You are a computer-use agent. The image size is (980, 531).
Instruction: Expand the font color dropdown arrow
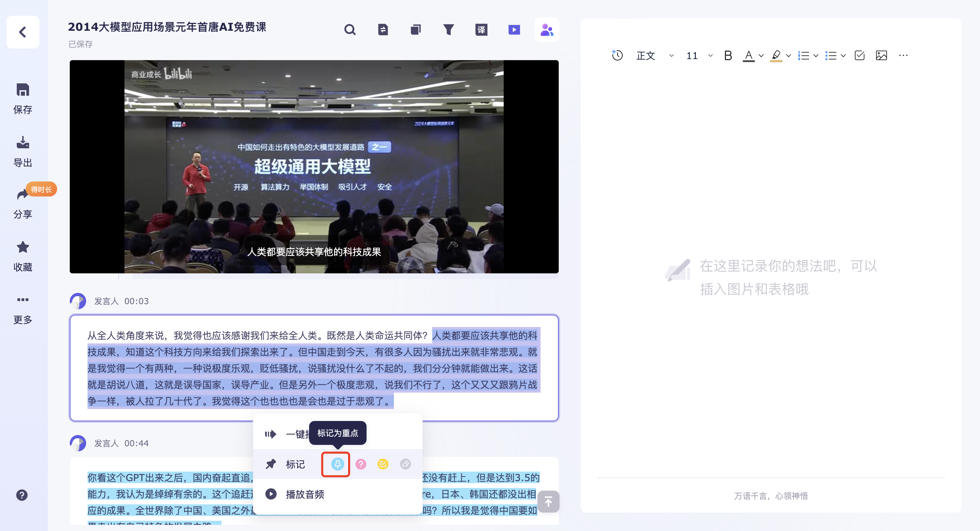tap(761, 56)
